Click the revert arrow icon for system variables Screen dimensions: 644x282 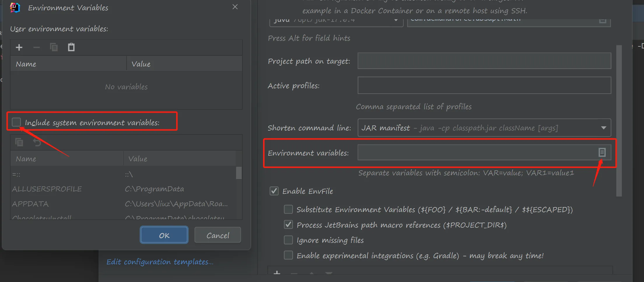click(x=37, y=142)
